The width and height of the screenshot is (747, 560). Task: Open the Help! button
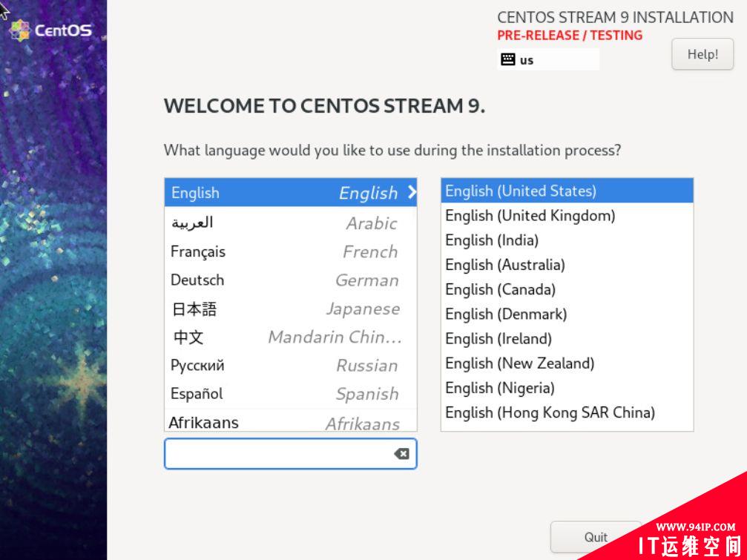coord(702,54)
